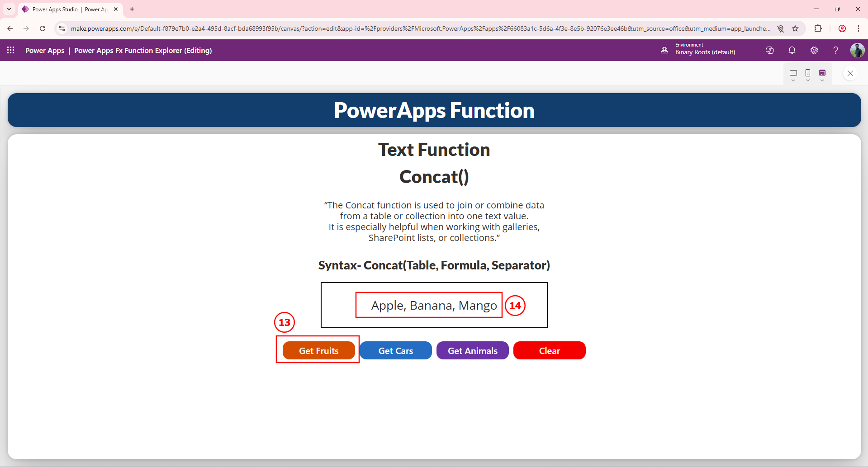Open the Power Apps settings gear

coord(814,50)
